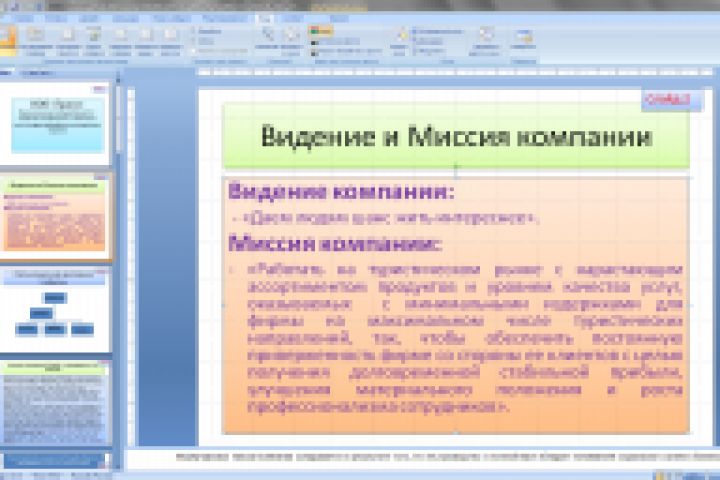Select the Normal view icon in ribbon

pos(7,40)
